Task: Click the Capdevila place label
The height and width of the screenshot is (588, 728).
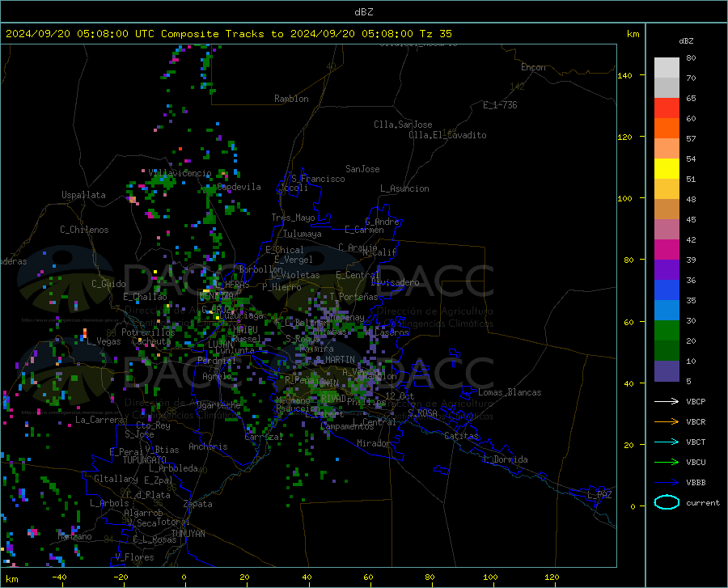Action: [239, 187]
